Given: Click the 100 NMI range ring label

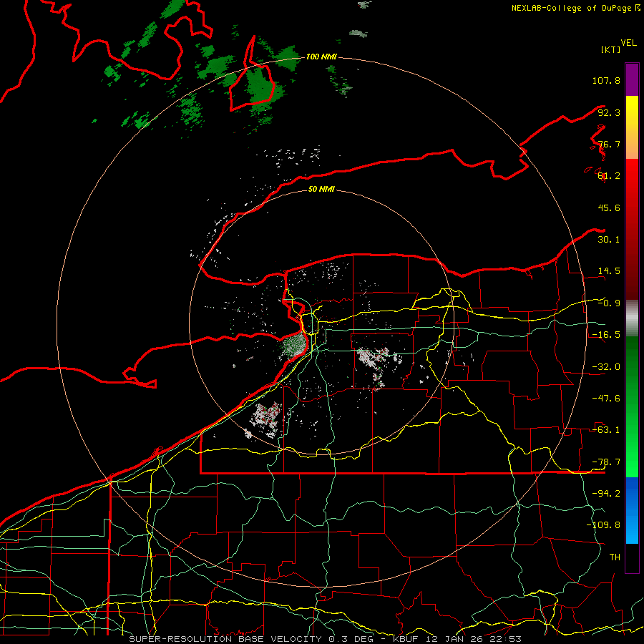Looking at the screenshot, I should [321, 57].
